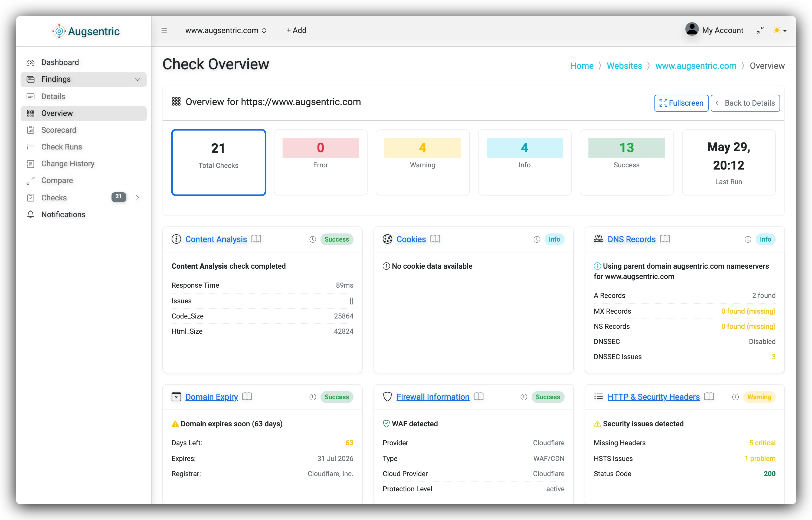Click Home in the breadcrumb
The height and width of the screenshot is (520, 812).
tap(582, 66)
